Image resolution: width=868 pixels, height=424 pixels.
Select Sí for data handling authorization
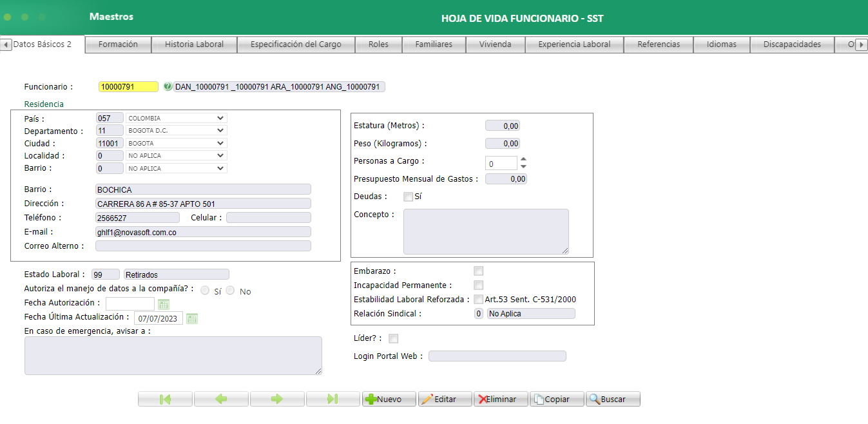point(206,291)
